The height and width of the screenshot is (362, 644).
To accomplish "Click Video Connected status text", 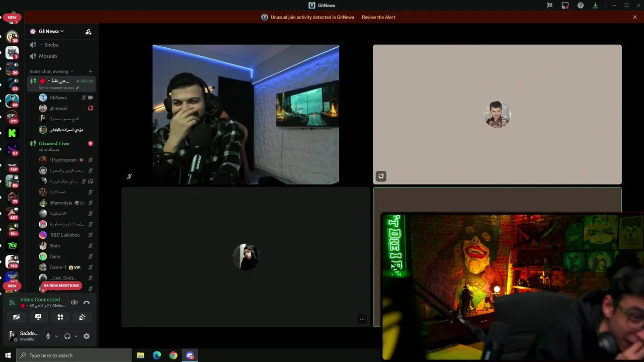I will (x=40, y=300).
